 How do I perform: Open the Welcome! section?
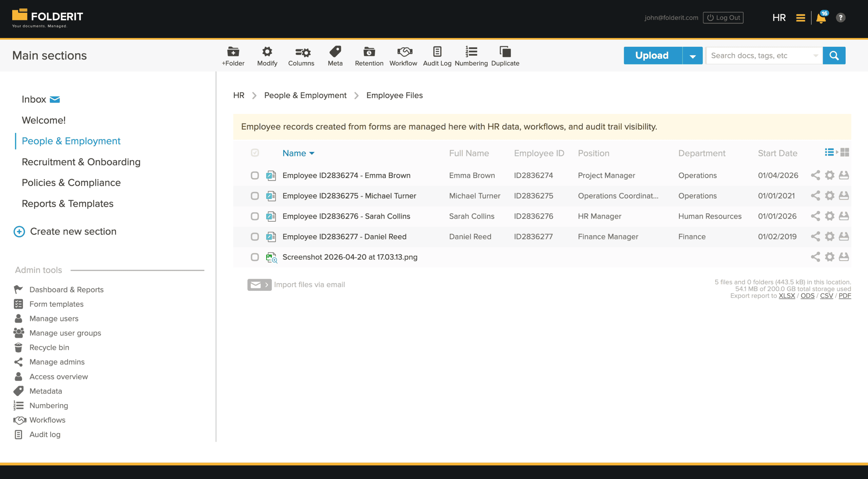[x=44, y=120]
